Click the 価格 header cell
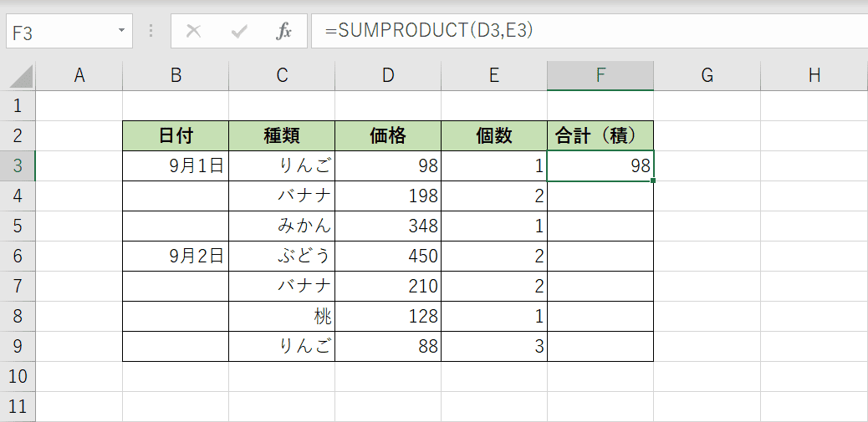Image resolution: width=868 pixels, height=422 pixels. pos(388,135)
